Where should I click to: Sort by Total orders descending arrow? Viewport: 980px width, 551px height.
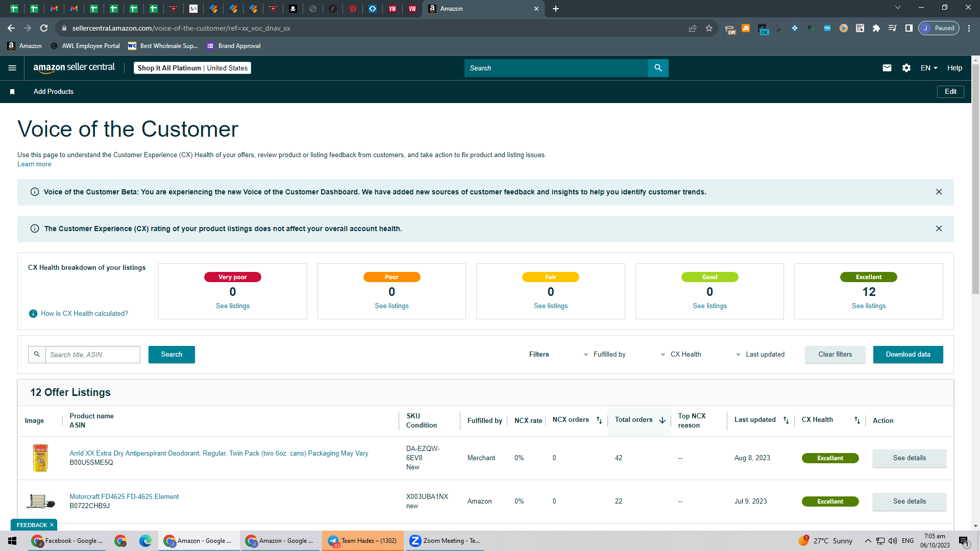click(663, 420)
